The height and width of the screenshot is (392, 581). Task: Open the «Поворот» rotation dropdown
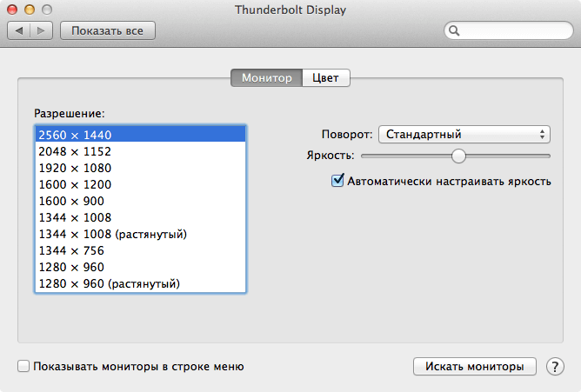[x=464, y=134]
